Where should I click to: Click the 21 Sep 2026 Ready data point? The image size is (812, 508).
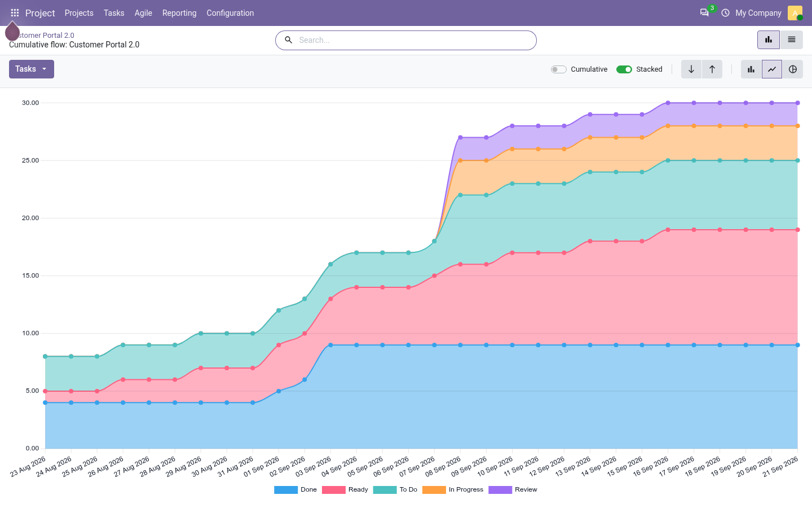798,230
